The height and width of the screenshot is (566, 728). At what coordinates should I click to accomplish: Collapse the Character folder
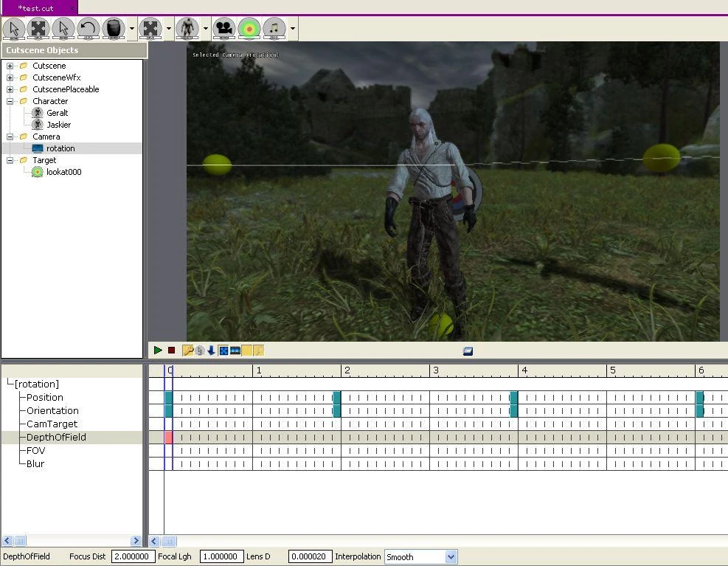point(10,101)
